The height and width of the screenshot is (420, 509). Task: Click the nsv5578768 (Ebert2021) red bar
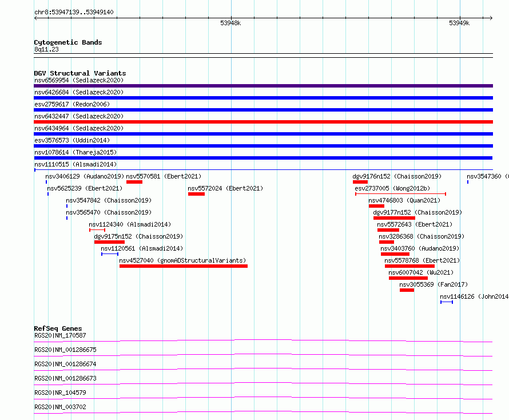pyautogui.click(x=409, y=266)
